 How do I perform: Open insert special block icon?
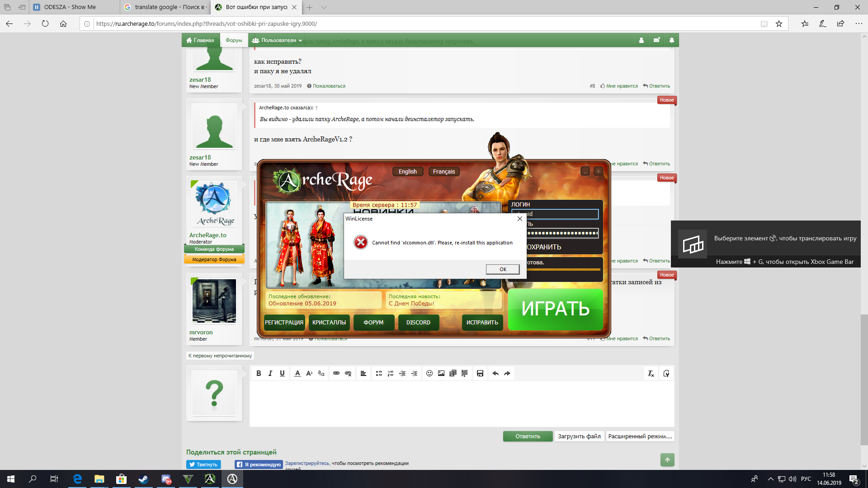(x=465, y=373)
